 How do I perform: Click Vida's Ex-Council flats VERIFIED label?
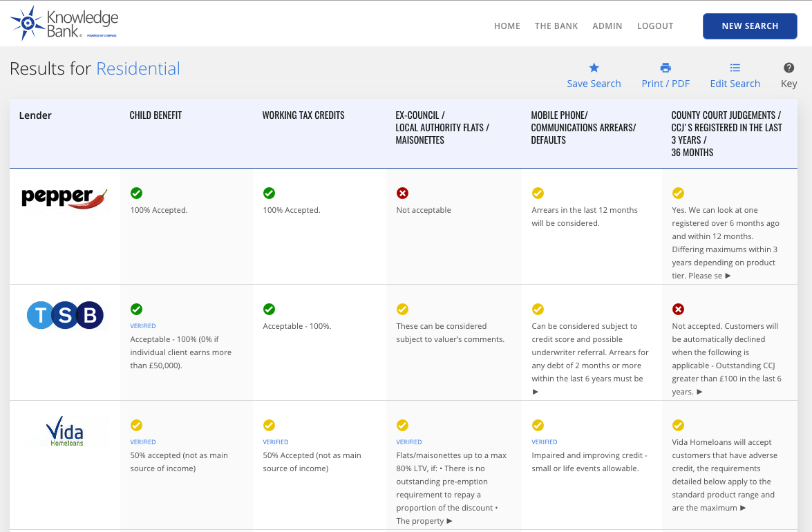(409, 442)
